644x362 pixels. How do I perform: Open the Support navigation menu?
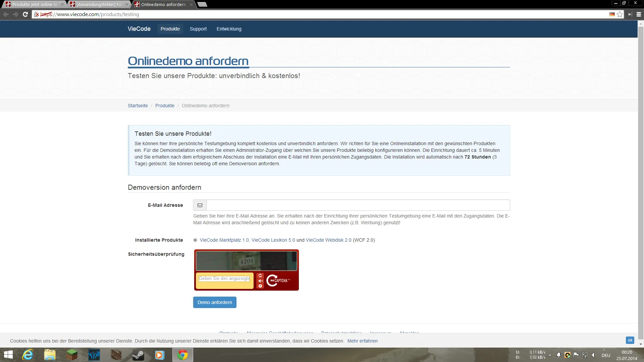pyautogui.click(x=198, y=29)
